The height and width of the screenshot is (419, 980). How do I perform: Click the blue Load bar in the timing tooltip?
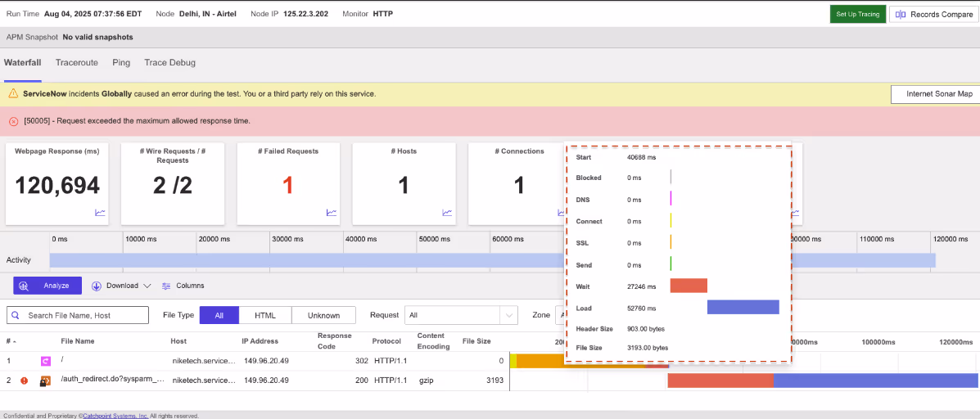743,307
